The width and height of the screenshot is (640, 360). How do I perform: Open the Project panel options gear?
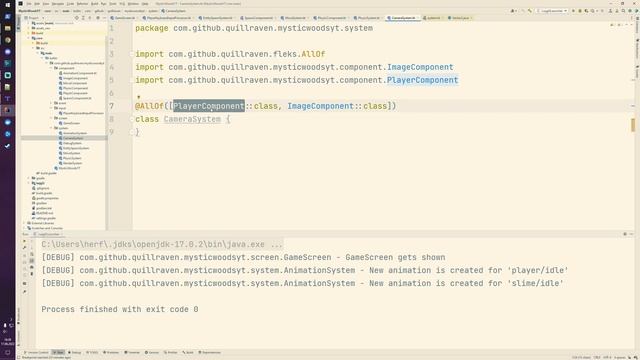click(x=98, y=18)
